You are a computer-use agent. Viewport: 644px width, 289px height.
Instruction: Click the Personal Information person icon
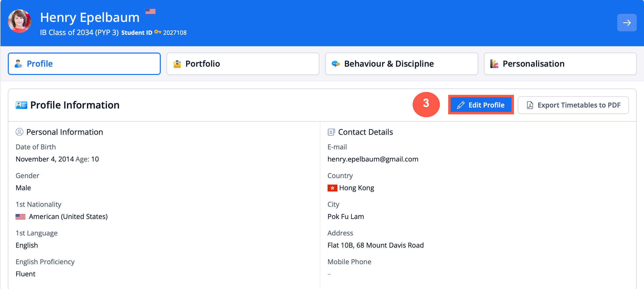pyautogui.click(x=19, y=132)
